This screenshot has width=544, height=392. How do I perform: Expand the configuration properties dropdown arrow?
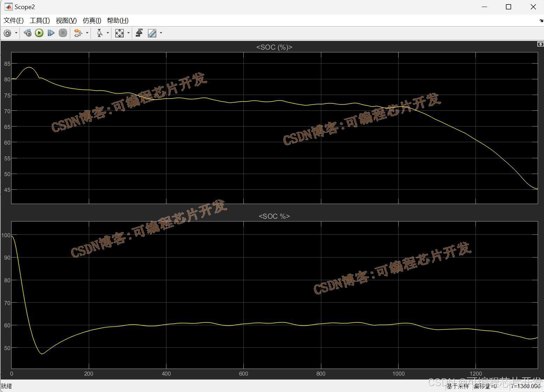[x=16, y=33]
